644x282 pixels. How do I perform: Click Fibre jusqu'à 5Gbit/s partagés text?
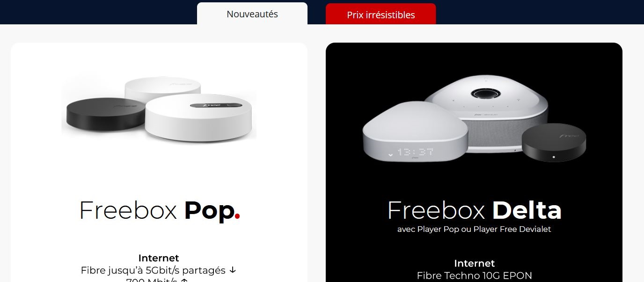click(x=153, y=270)
